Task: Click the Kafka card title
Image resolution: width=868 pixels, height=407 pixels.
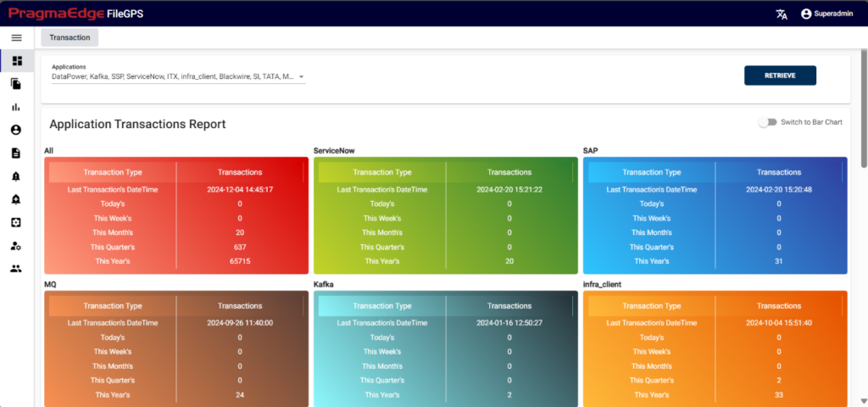Action: click(x=323, y=284)
